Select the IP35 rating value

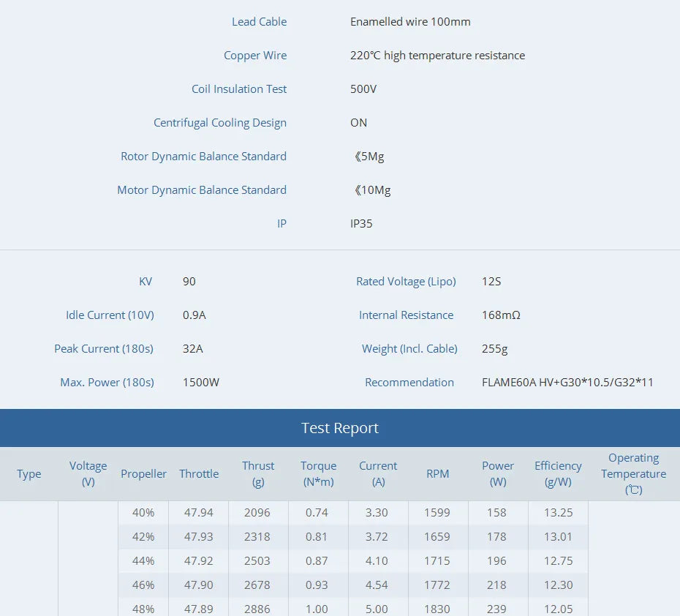(x=361, y=224)
